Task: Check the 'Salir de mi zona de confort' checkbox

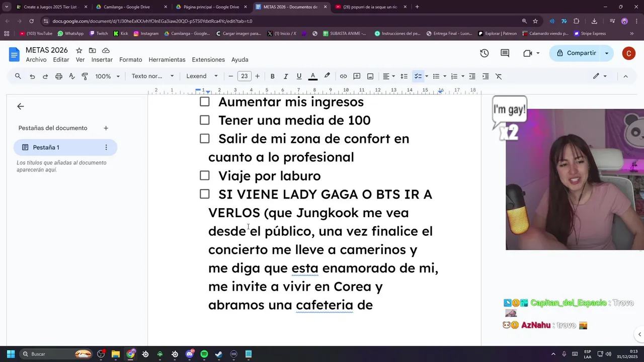Action: (x=204, y=138)
